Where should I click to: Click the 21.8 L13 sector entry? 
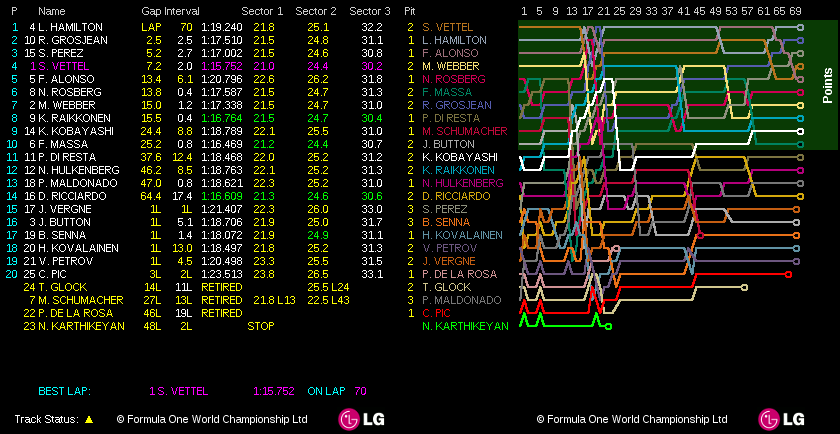pyautogui.click(x=274, y=300)
